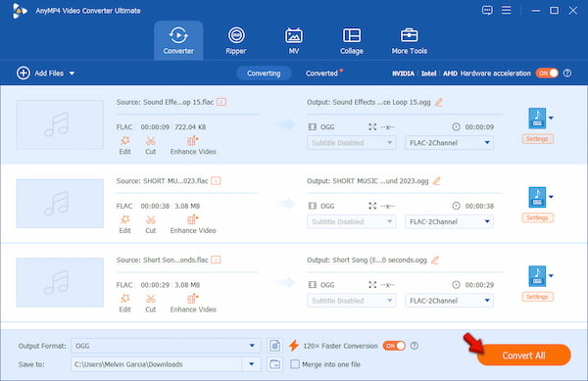The image size is (588, 381).
Task: Select the SHORT MU...023.flac thumbnail
Action: pyautogui.click(x=60, y=204)
